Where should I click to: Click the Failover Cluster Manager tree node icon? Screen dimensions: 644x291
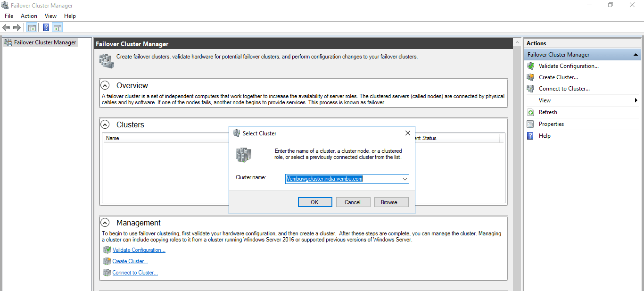point(8,42)
